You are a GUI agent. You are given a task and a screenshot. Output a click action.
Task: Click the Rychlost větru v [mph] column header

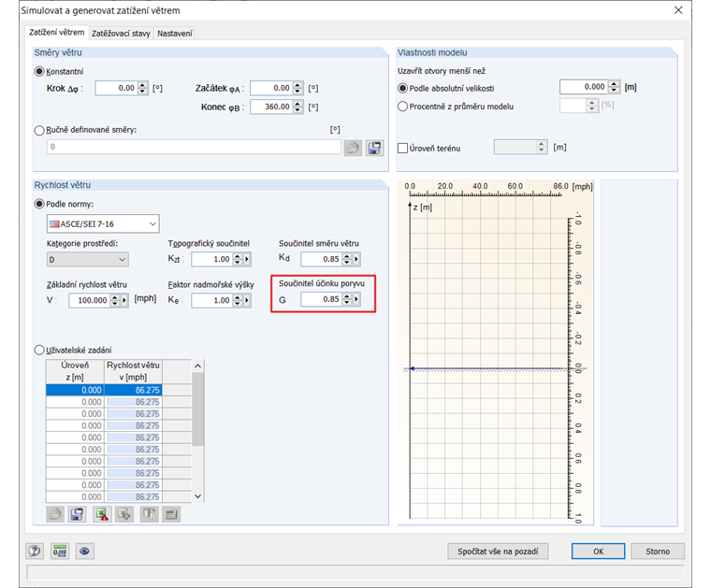pos(133,371)
